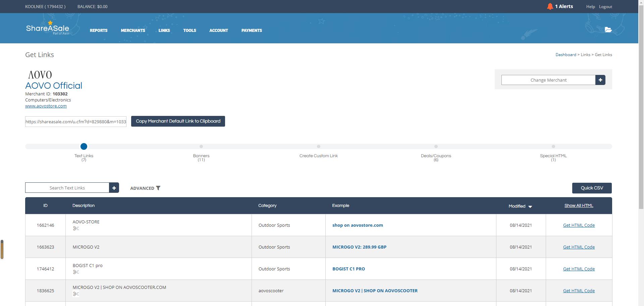
Task: Click Show All HTML link
Action: 579,206
